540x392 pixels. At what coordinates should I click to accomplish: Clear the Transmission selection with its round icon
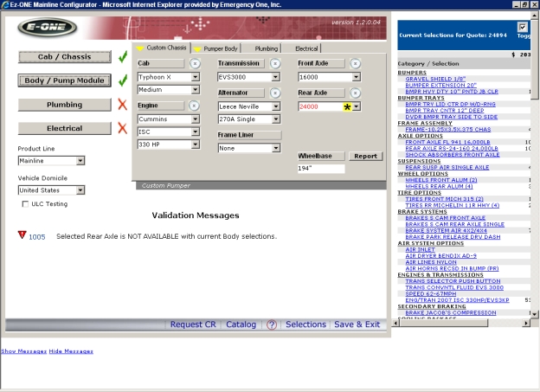point(275,64)
